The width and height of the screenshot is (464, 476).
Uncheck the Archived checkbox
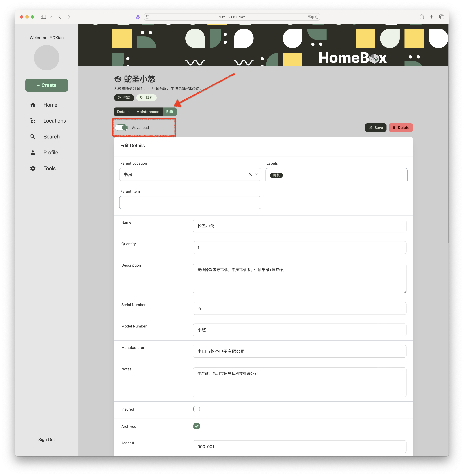[196, 426]
